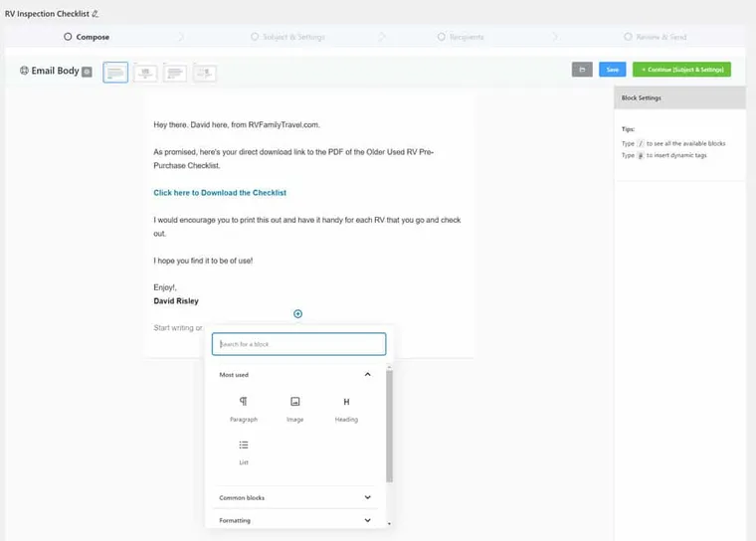This screenshot has width=756, height=541.
Task: Click the circled plus add block icon
Action: point(298,314)
